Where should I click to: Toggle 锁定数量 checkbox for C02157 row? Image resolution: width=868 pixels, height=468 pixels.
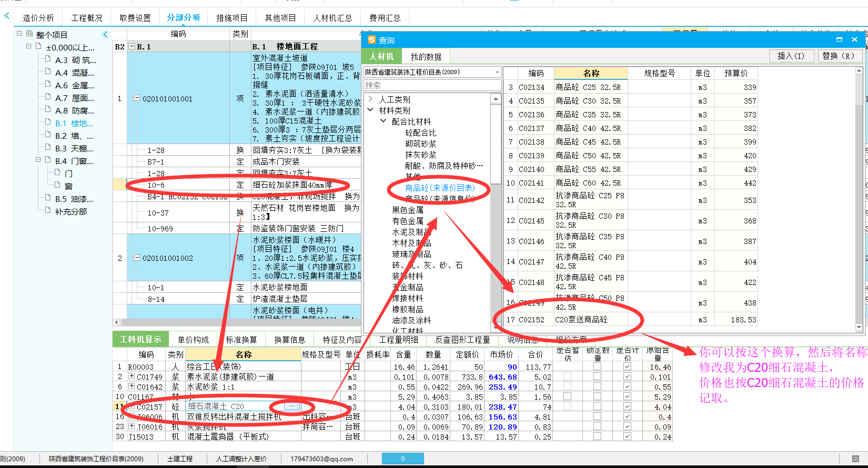tap(597, 406)
